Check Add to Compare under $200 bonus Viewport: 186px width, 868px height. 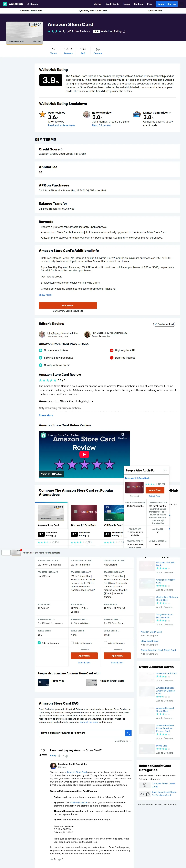point(105,643)
